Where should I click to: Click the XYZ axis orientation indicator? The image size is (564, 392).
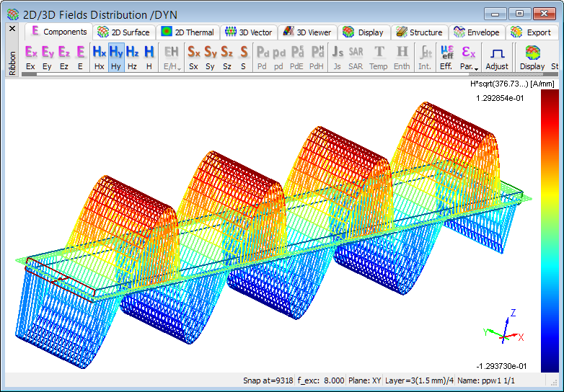coord(505,330)
